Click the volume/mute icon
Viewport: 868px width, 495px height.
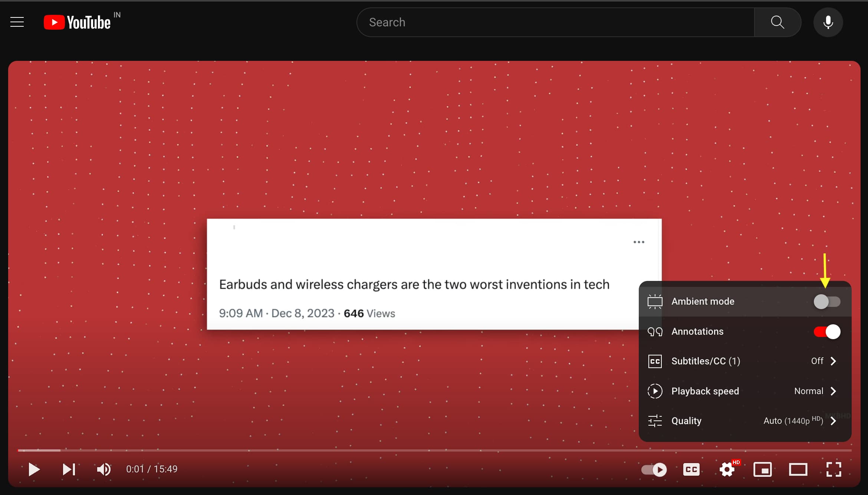pyautogui.click(x=103, y=469)
